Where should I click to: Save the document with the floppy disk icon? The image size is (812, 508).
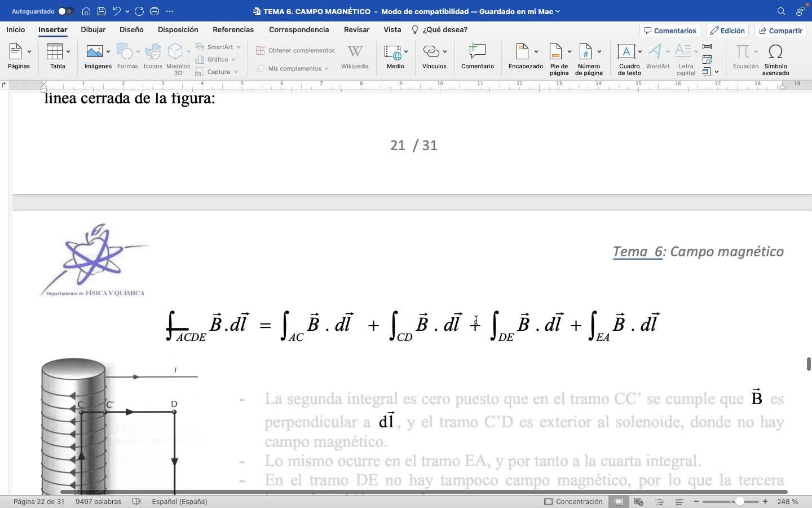click(101, 11)
